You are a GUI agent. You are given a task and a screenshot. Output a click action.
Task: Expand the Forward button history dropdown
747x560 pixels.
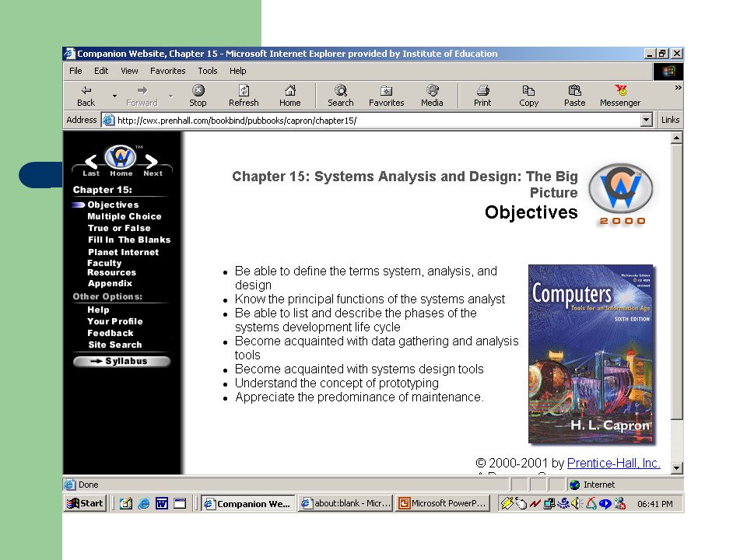pos(170,96)
